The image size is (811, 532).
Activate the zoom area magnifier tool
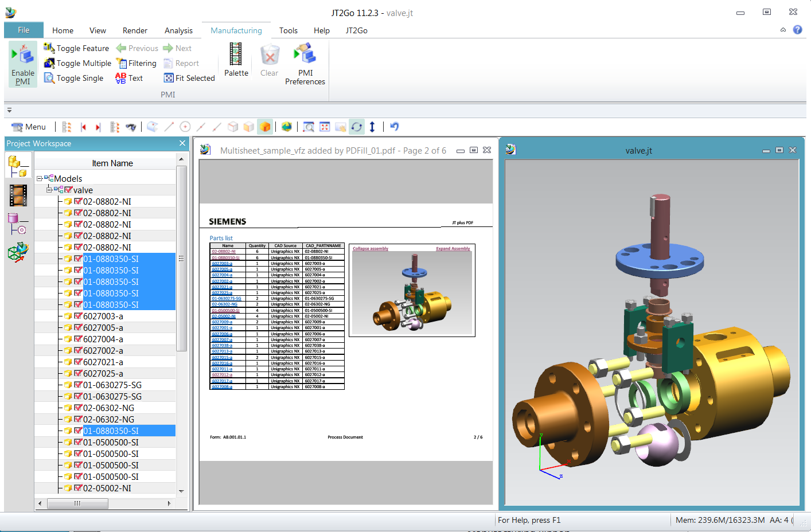[x=309, y=127]
